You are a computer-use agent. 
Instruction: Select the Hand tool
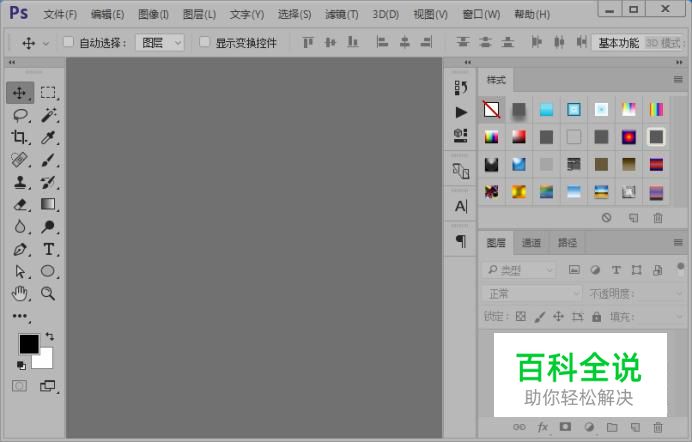20,293
